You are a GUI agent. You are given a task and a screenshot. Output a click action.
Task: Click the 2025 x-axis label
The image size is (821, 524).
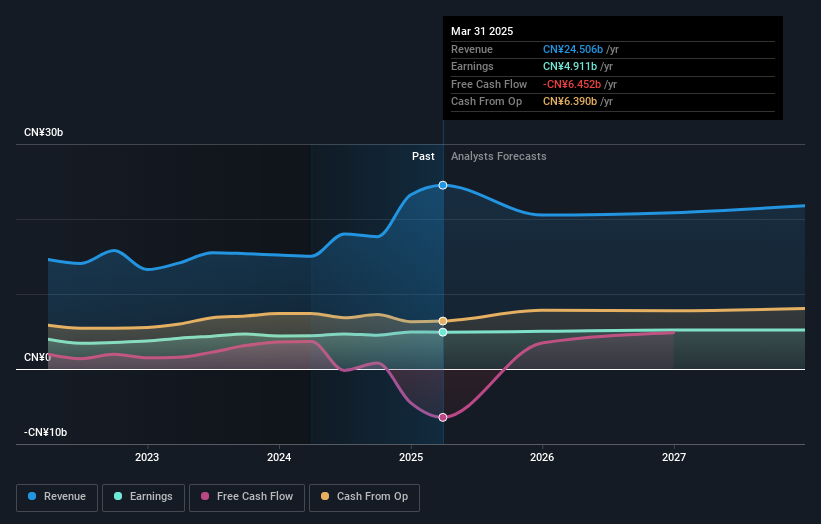(411, 457)
